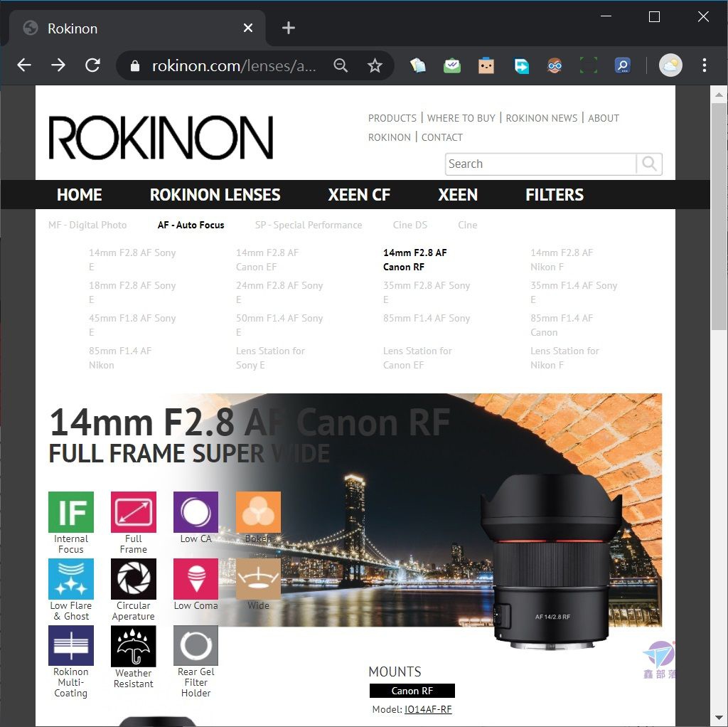Click the ROKINON logo
The height and width of the screenshot is (727, 728).
click(x=161, y=137)
